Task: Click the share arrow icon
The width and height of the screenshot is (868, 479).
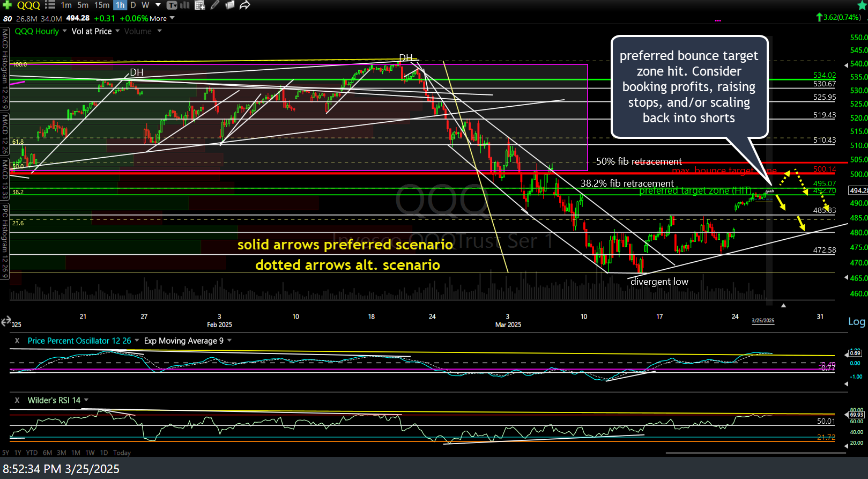Action: pyautogui.click(x=245, y=5)
